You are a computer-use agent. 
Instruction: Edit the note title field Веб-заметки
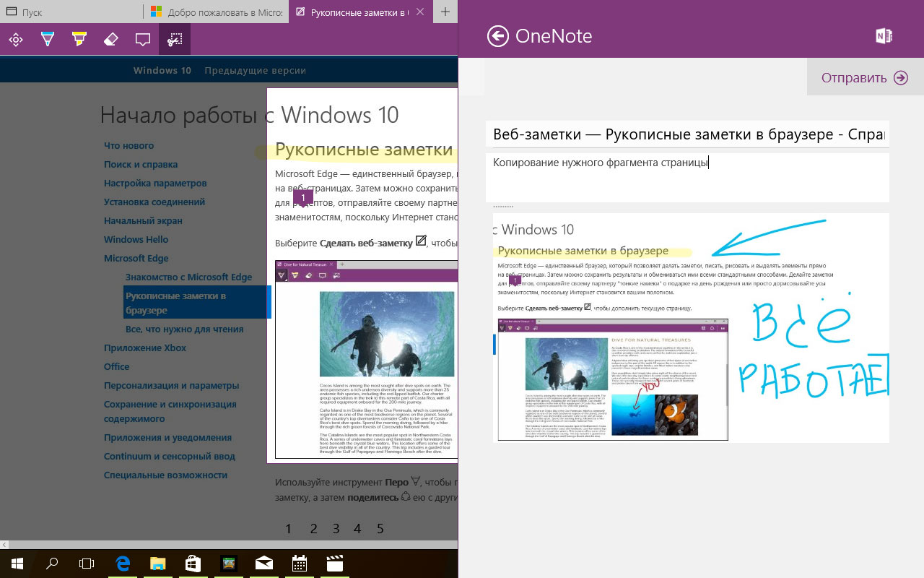pyautogui.click(x=687, y=134)
